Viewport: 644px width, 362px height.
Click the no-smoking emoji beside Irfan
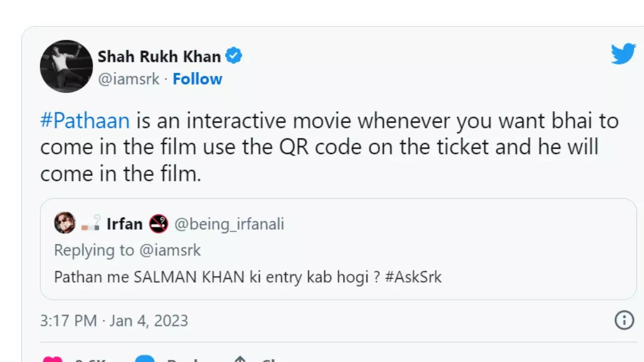point(158,223)
